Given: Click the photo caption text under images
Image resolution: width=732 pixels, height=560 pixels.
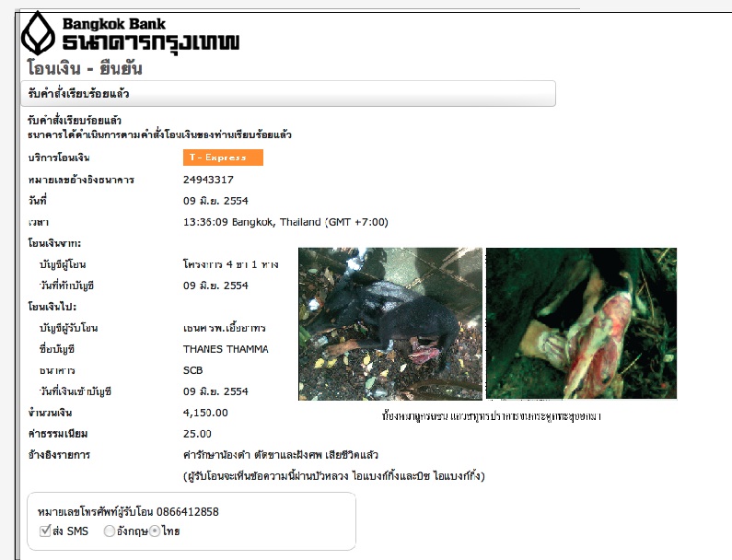Looking at the screenshot, I should click(x=491, y=415).
